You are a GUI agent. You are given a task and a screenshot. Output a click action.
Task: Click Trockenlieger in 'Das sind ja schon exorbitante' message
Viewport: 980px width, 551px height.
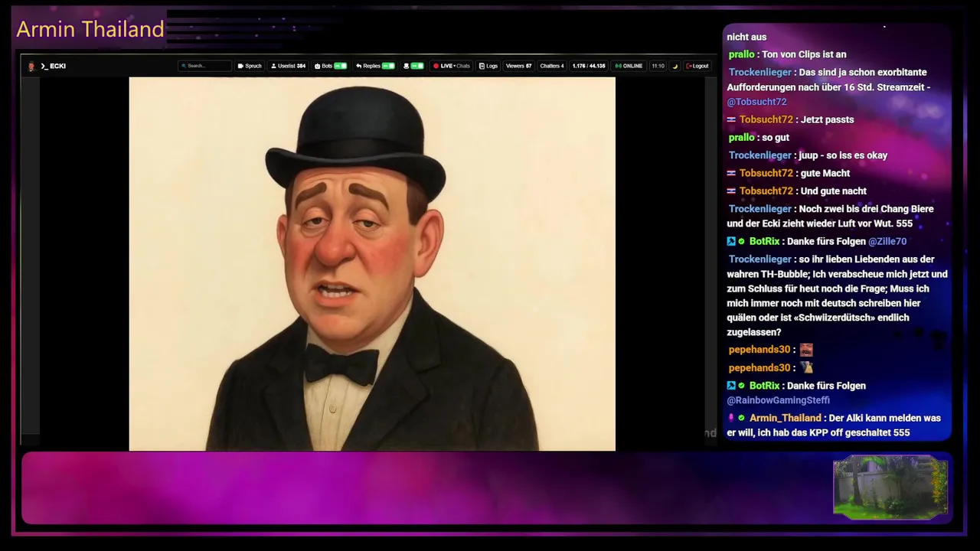(x=759, y=72)
